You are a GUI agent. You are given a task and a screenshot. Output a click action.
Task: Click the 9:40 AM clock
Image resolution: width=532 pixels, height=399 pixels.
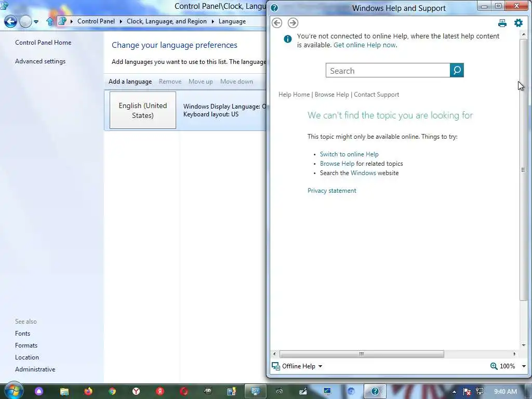click(x=506, y=392)
